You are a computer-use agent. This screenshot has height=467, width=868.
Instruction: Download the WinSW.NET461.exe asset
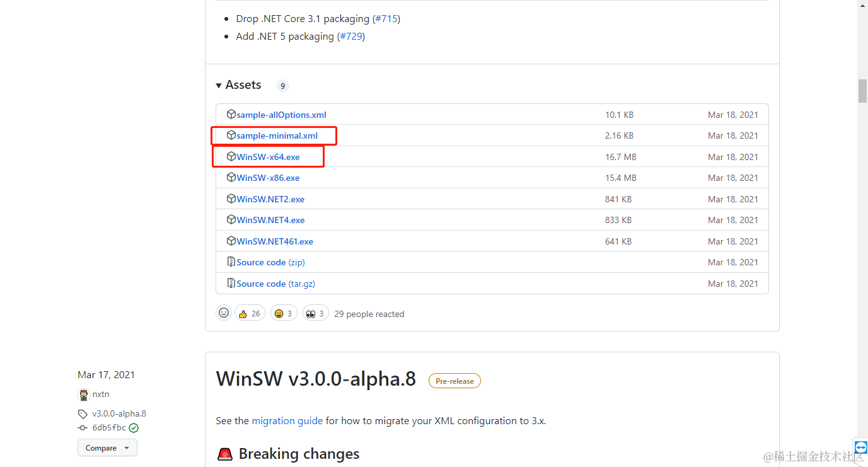(275, 241)
